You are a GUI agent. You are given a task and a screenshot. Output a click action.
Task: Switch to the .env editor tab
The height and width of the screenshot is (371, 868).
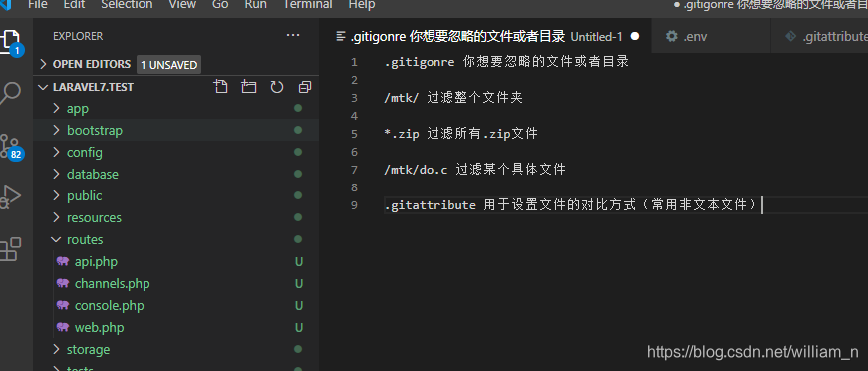[x=712, y=37]
